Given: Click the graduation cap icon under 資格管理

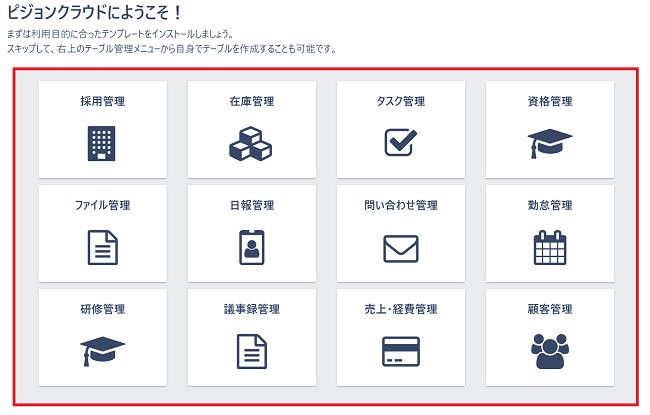Looking at the screenshot, I should pyautogui.click(x=549, y=143).
